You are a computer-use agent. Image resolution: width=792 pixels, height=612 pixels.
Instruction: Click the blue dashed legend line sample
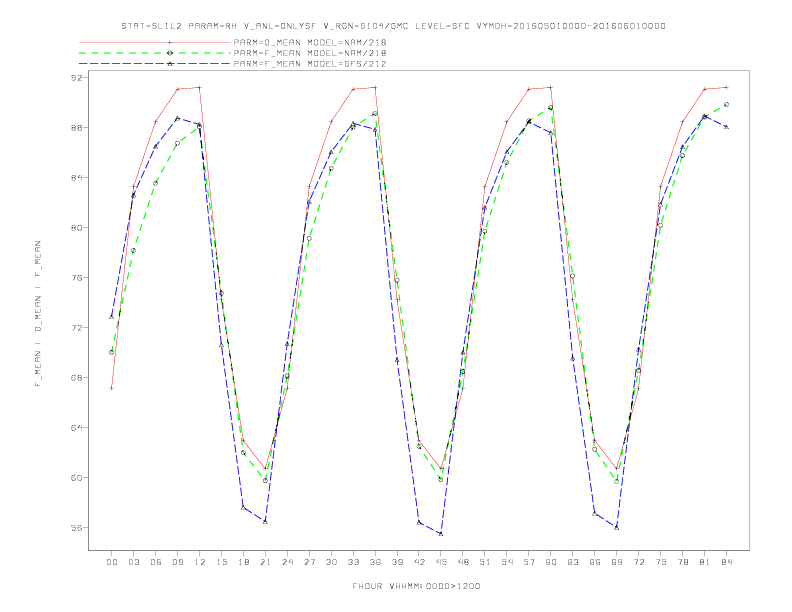(x=155, y=64)
